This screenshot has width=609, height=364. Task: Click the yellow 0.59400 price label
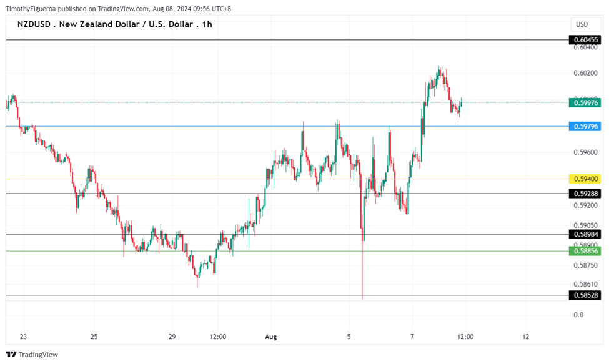585,179
